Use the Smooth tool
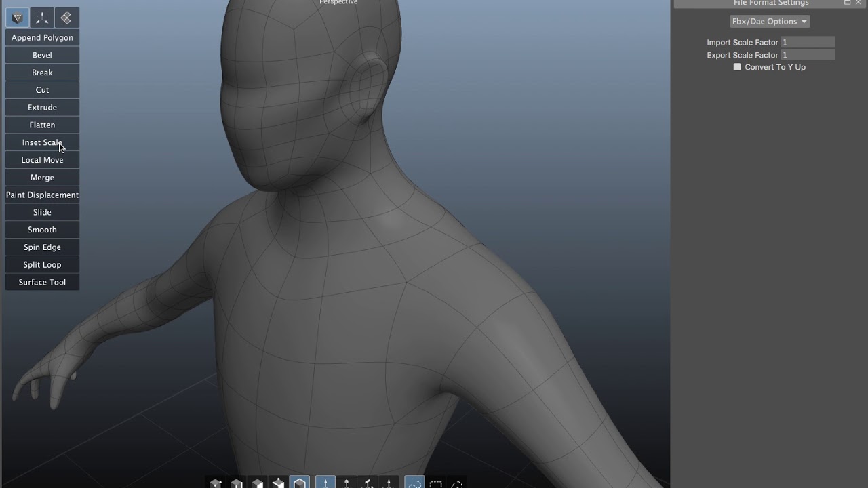 (42, 230)
